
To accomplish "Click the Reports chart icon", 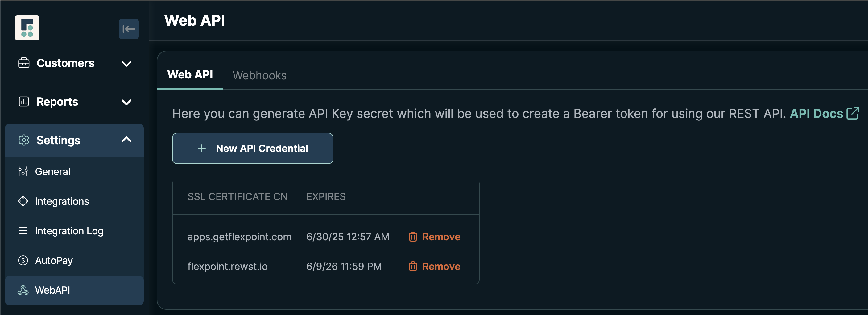I will 23,102.
